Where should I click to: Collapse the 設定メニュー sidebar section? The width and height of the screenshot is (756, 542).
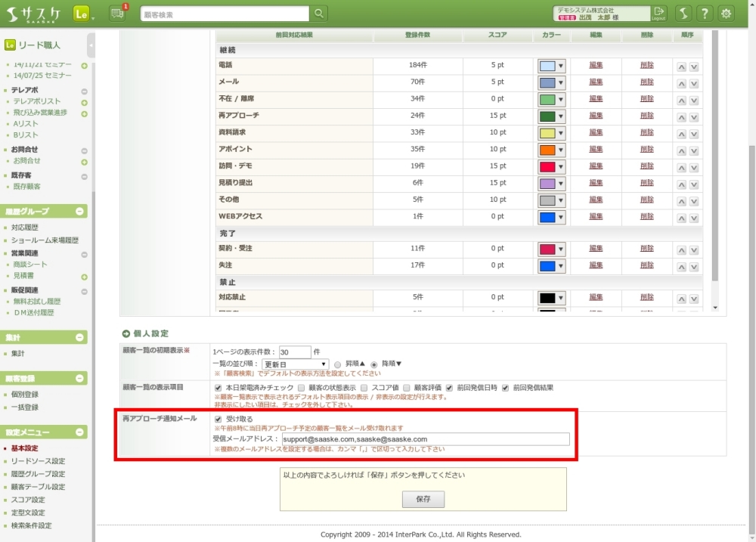[82, 432]
